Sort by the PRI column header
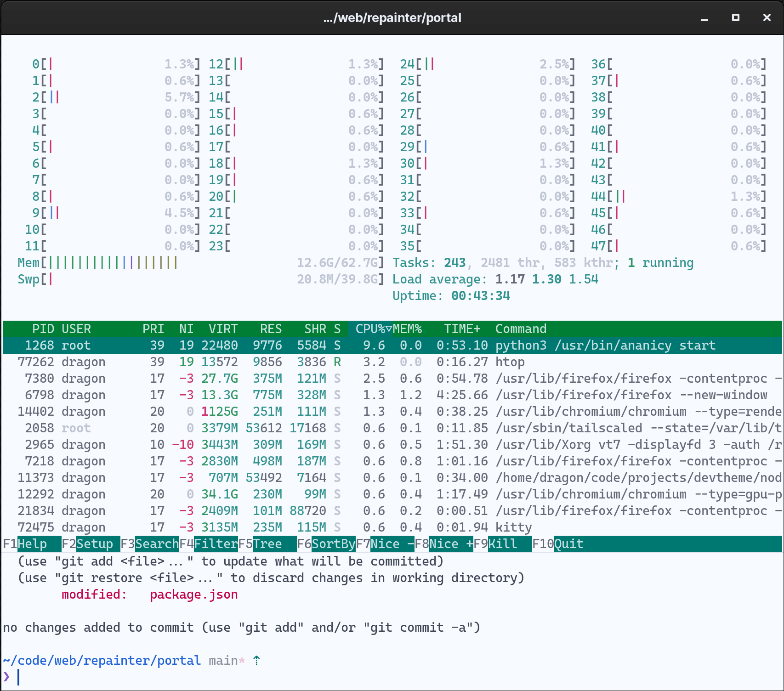The width and height of the screenshot is (784, 691). (153, 329)
